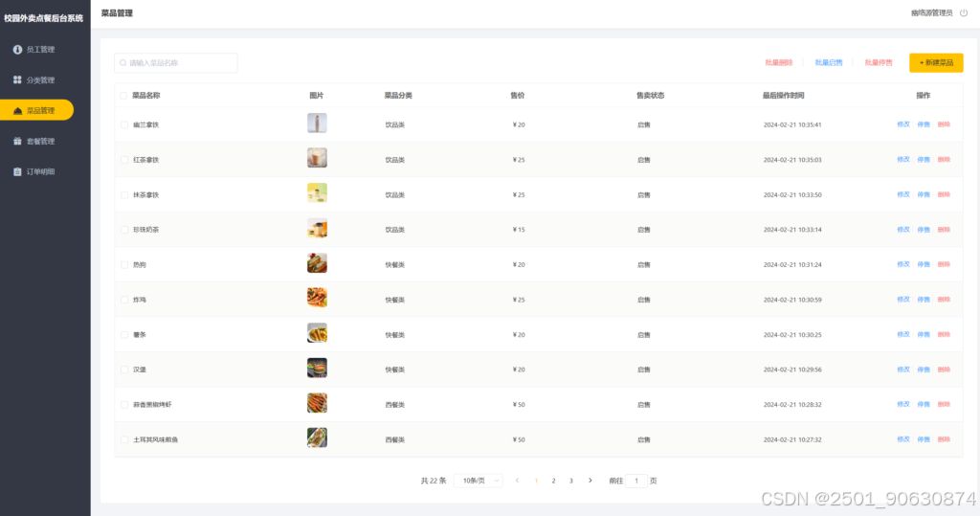Click the power logout icon

[x=964, y=13]
